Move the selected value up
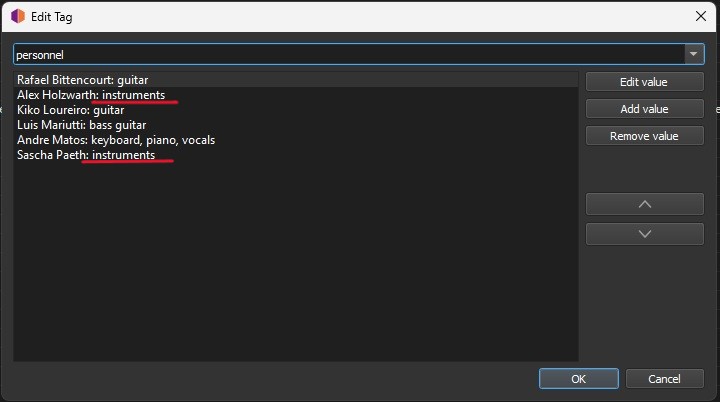The width and height of the screenshot is (720, 402). 644,204
